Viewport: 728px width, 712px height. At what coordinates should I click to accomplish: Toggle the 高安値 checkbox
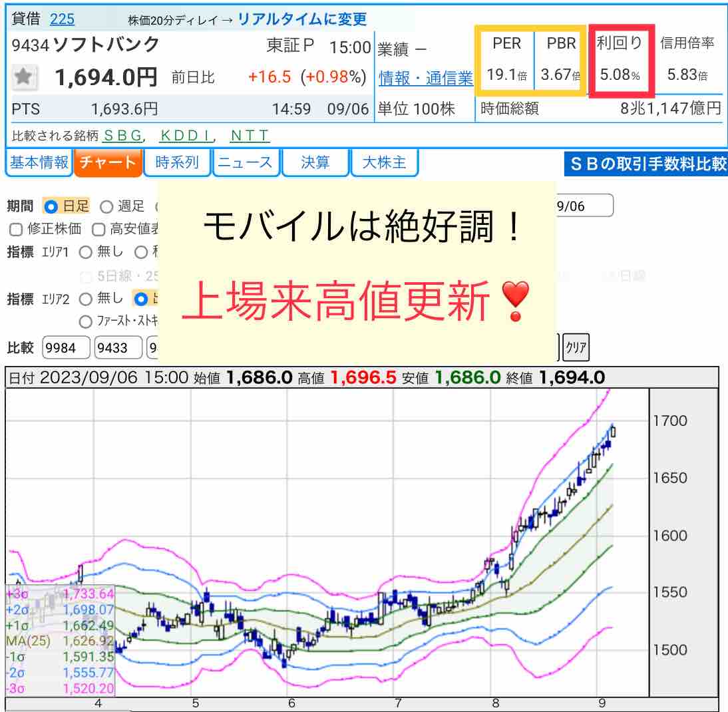[98, 230]
